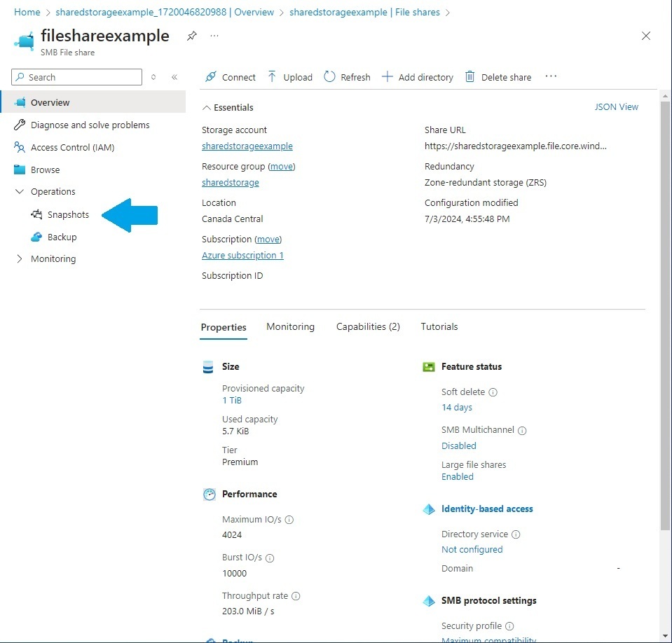
Task: Click the Access Control people icon
Action: (x=20, y=147)
